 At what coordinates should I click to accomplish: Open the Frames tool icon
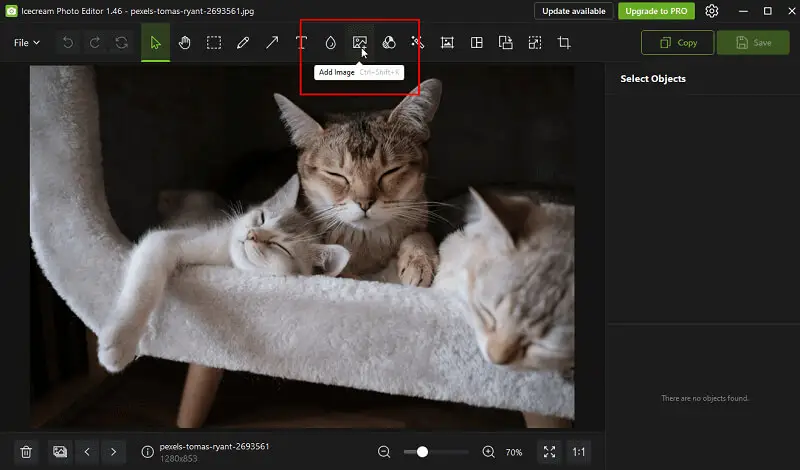447,43
